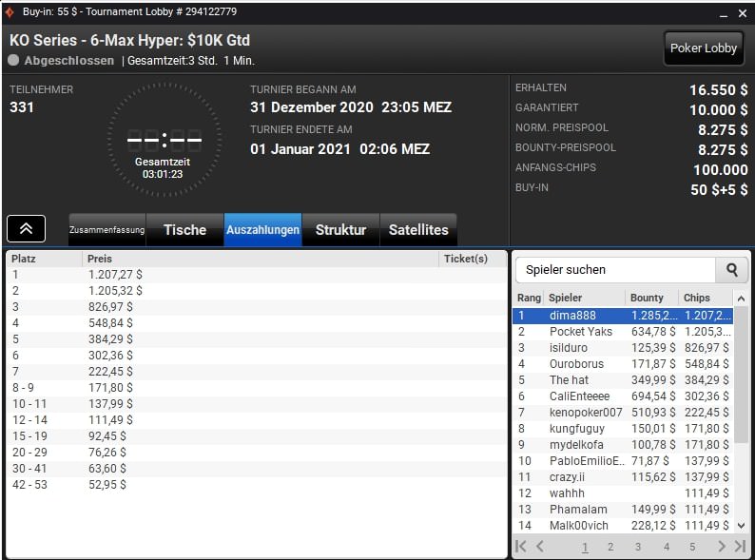Click the Spieler suchen search field
The image size is (755, 560).
[614, 270]
